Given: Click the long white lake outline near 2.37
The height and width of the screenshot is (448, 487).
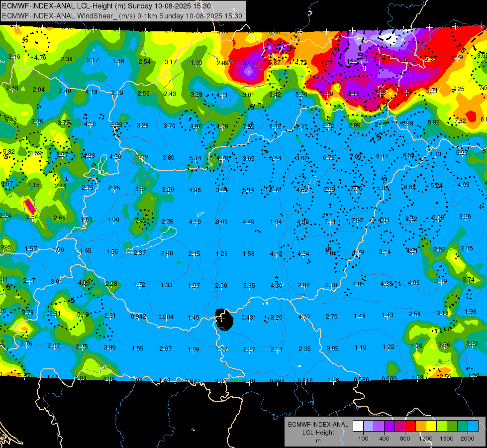Looking at the screenshot, I should (152, 240).
